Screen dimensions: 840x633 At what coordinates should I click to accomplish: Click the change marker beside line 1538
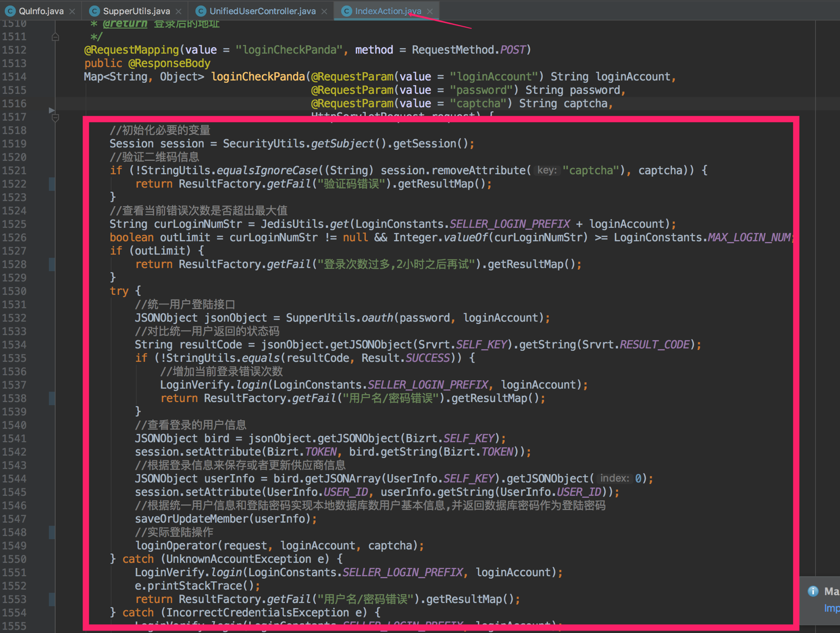point(52,398)
